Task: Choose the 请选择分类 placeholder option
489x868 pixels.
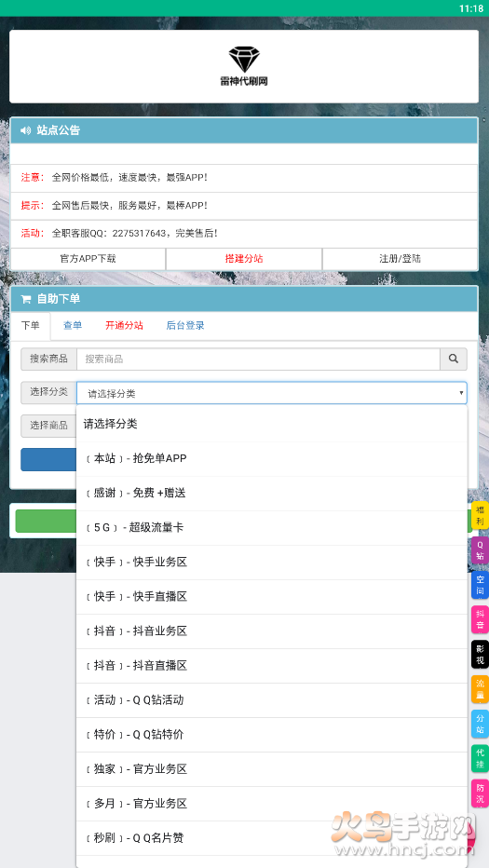Action: point(271,424)
